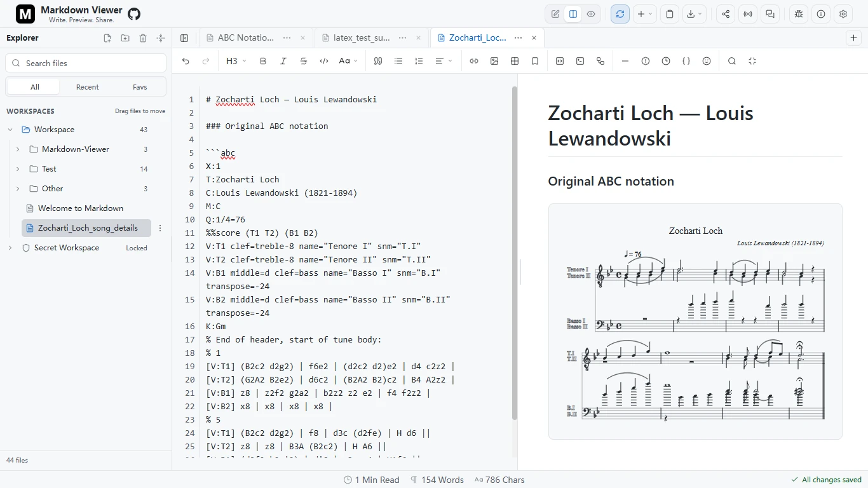
Task: Collapse all folders in Explorer
Action: (x=161, y=38)
